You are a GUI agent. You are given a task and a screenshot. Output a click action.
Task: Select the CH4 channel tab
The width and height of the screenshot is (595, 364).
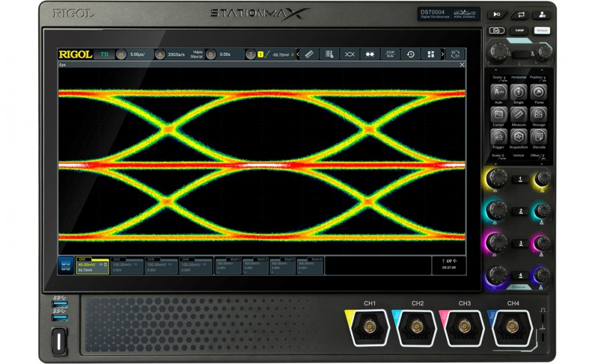click(195, 266)
